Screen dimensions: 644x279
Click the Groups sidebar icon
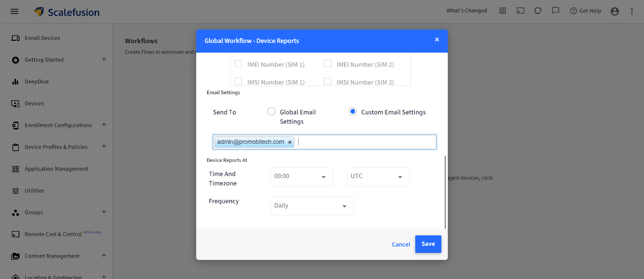(16, 213)
